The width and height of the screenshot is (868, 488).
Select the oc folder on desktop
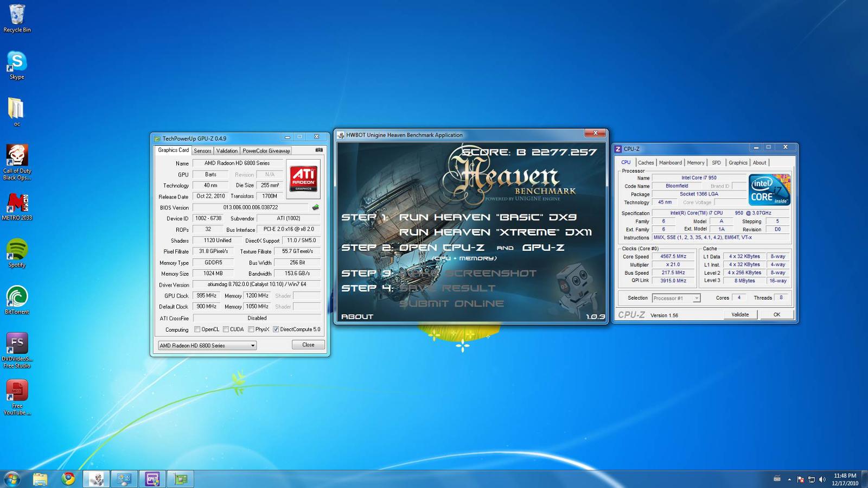click(x=17, y=112)
